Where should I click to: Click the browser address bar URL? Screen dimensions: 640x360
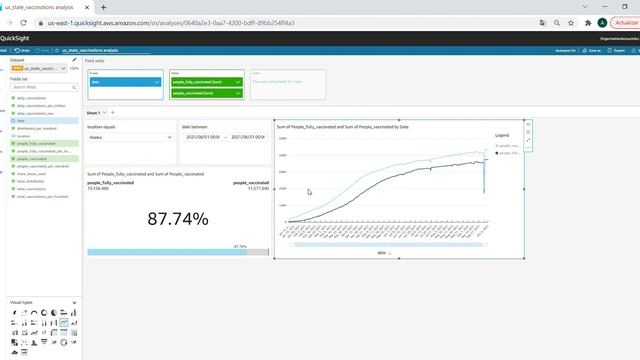click(x=171, y=23)
